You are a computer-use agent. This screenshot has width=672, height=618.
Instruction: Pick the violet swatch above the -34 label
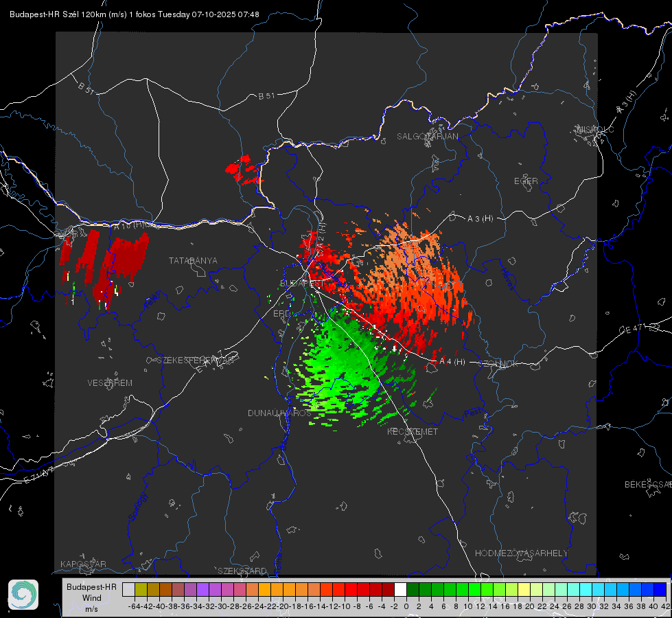(202, 590)
